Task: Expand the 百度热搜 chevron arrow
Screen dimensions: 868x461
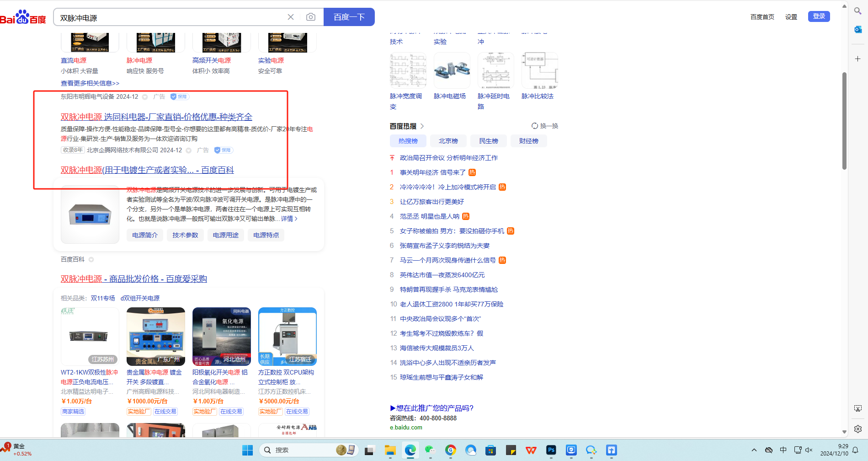Action: [422, 126]
